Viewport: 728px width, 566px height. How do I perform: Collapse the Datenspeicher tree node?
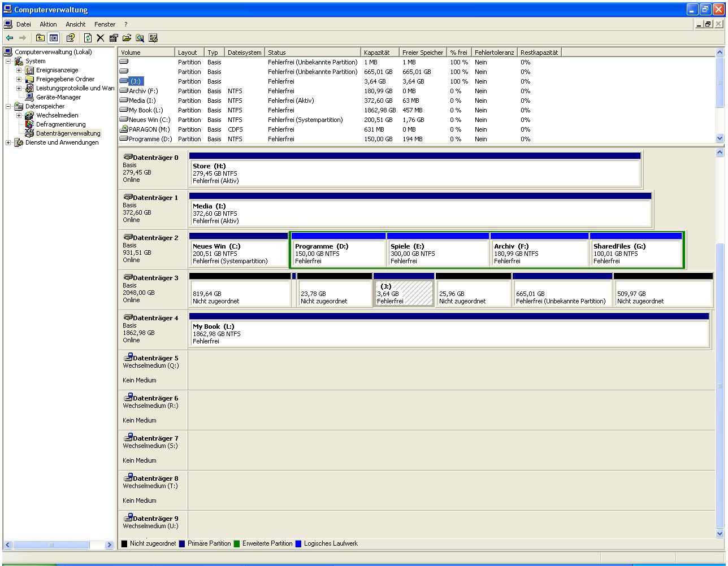[x=8, y=106]
